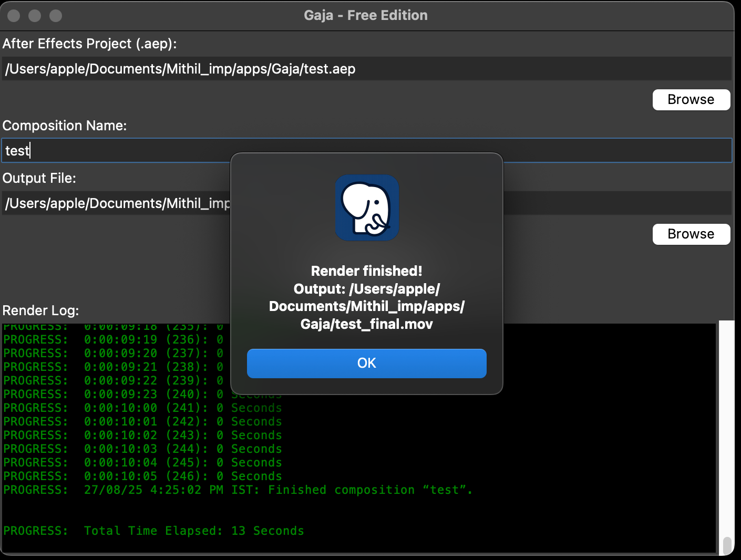Select log line '0:00:09:20 (237)'
741x560 pixels.
coord(114,353)
